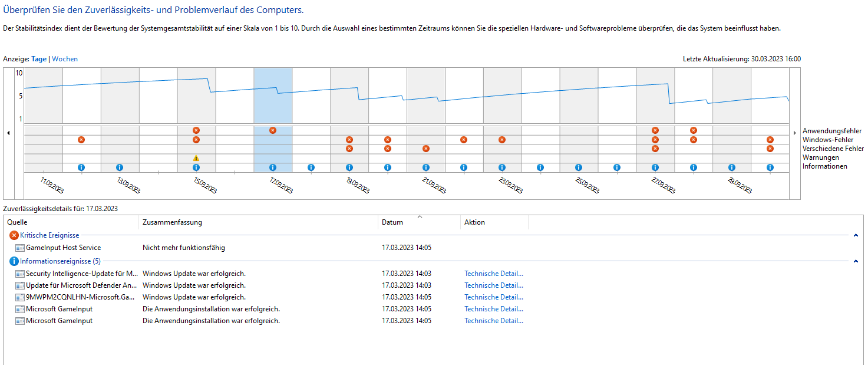Select Anwendungsfehler icon on 27.03.2023
The width and height of the screenshot is (868, 365).
click(x=655, y=130)
